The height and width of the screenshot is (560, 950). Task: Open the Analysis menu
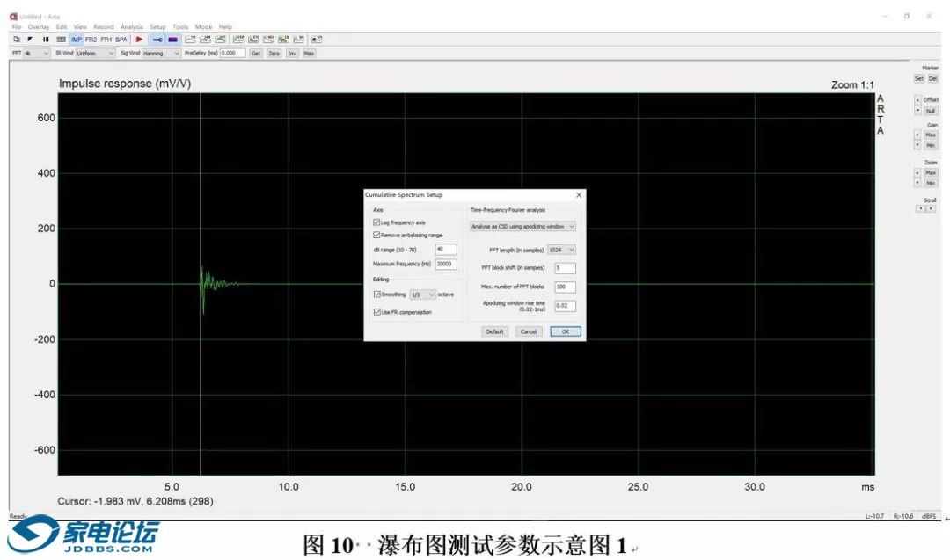[x=131, y=27]
